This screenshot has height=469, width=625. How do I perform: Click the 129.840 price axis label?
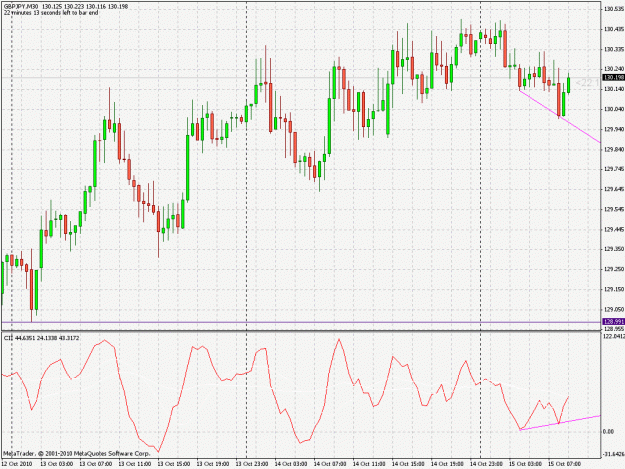[x=614, y=149]
